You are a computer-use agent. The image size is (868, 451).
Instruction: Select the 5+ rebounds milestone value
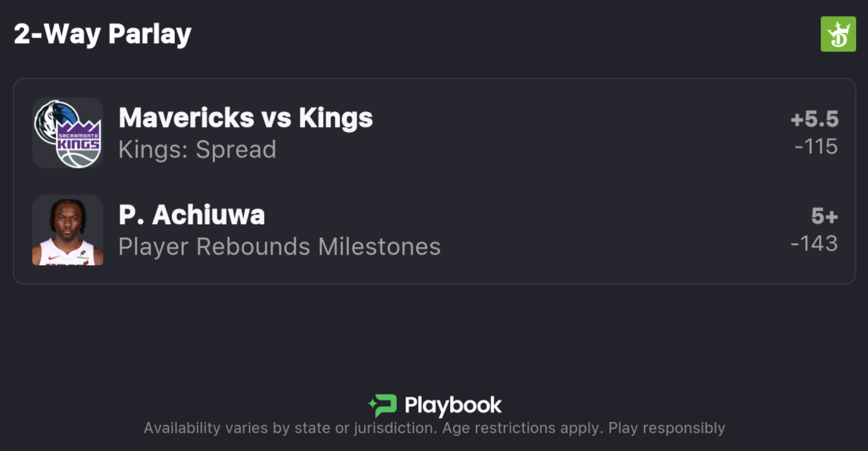[824, 216]
